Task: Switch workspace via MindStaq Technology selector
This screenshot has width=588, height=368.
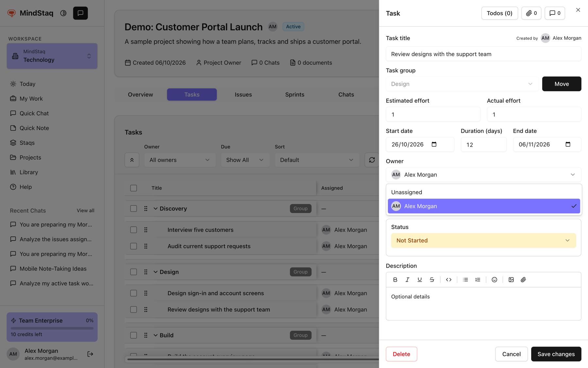Action: point(52,56)
